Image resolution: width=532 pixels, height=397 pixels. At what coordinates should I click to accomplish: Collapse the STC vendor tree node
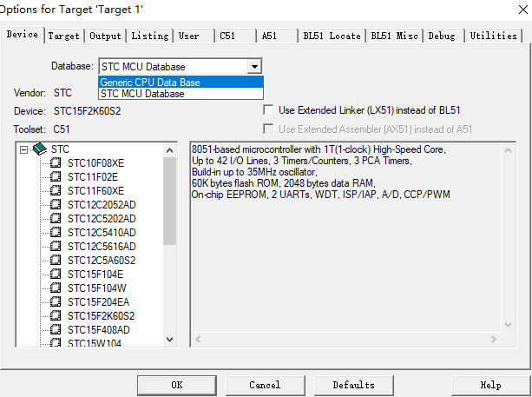(x=23, y=149)
